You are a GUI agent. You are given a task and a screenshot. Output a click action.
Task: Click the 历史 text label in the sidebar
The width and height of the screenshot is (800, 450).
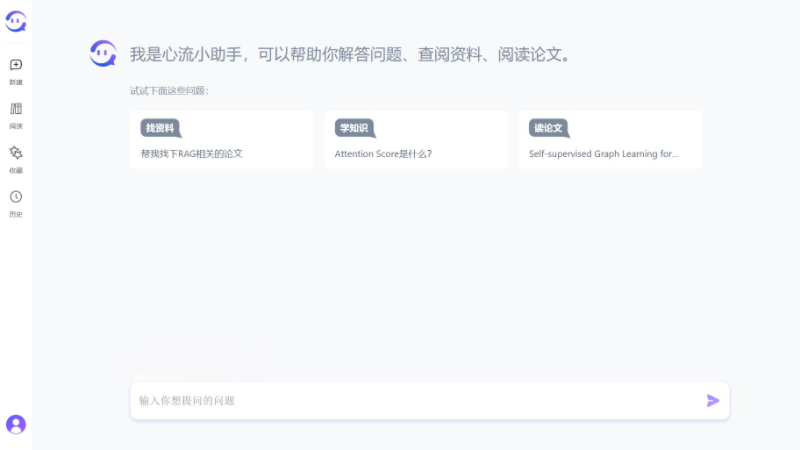pos(16,214)
